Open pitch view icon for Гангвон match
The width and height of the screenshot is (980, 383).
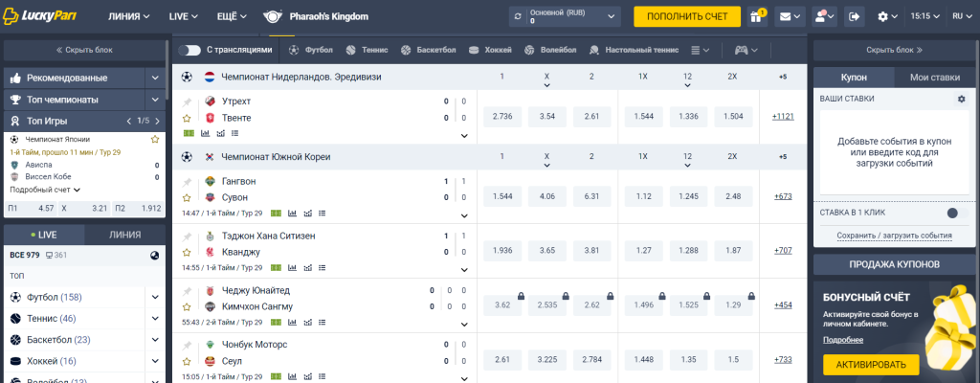(x=276, y=214)
